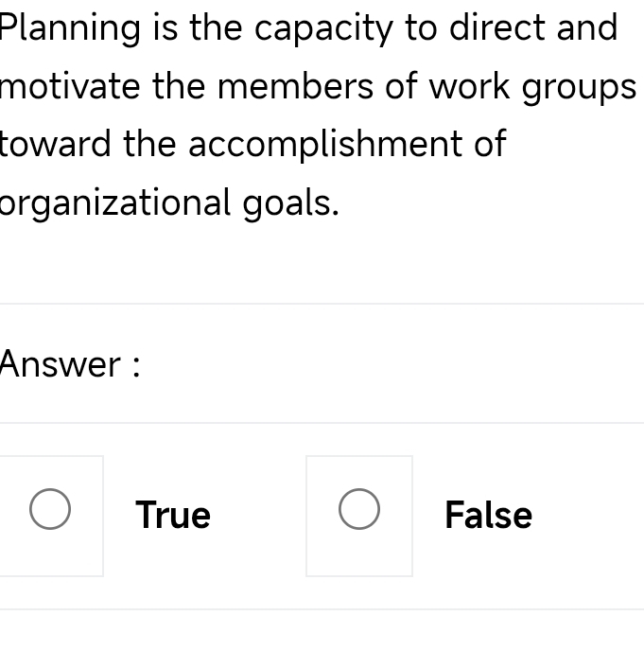This screenshot has height=668, width=644.
Task: Click the "True" option label text
Action: pyautogui.click(x=173, y=516)
